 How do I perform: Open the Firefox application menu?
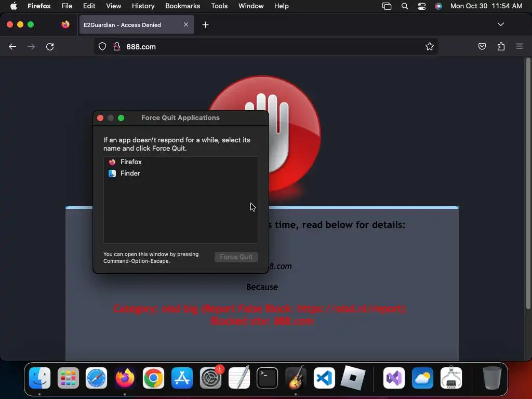[x=39, y=6]
